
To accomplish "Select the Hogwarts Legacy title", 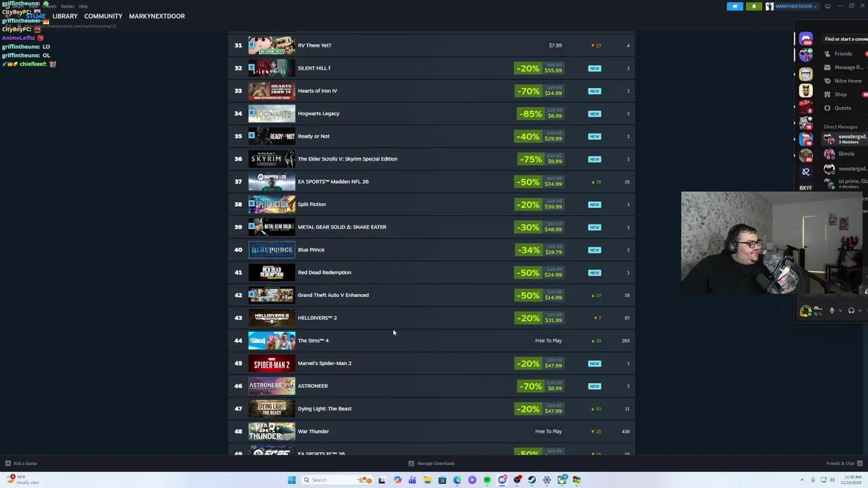I will 318,113.
